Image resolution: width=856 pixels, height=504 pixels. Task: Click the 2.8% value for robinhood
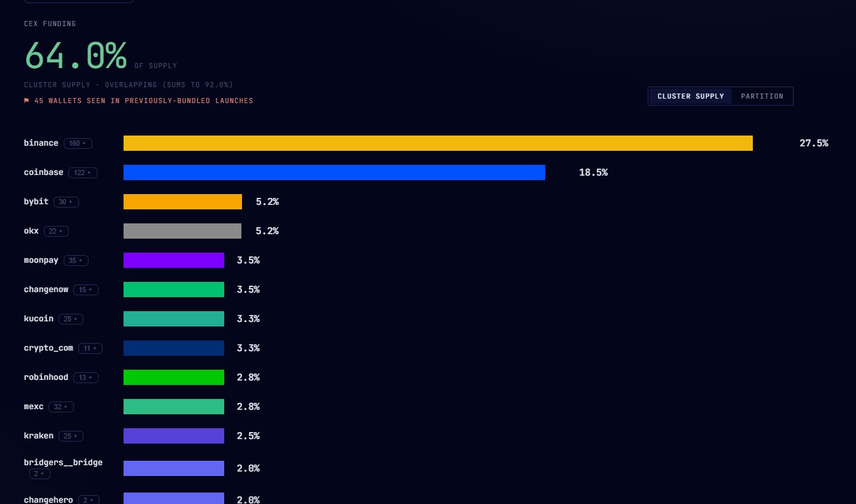pyautogui.click(x=248, y=377)
